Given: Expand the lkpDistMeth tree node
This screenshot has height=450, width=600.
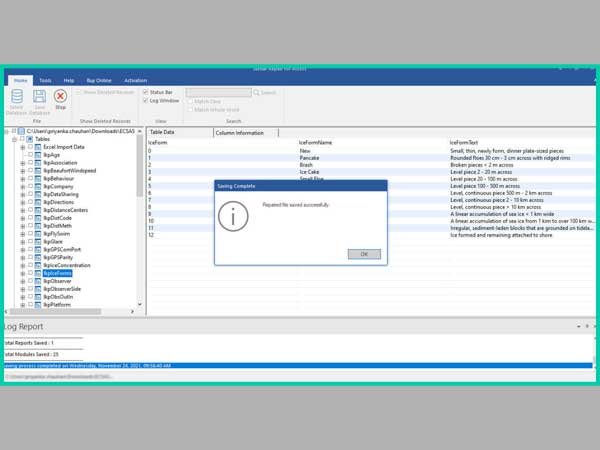Looking at the screenshot, I should click(23, 226).
